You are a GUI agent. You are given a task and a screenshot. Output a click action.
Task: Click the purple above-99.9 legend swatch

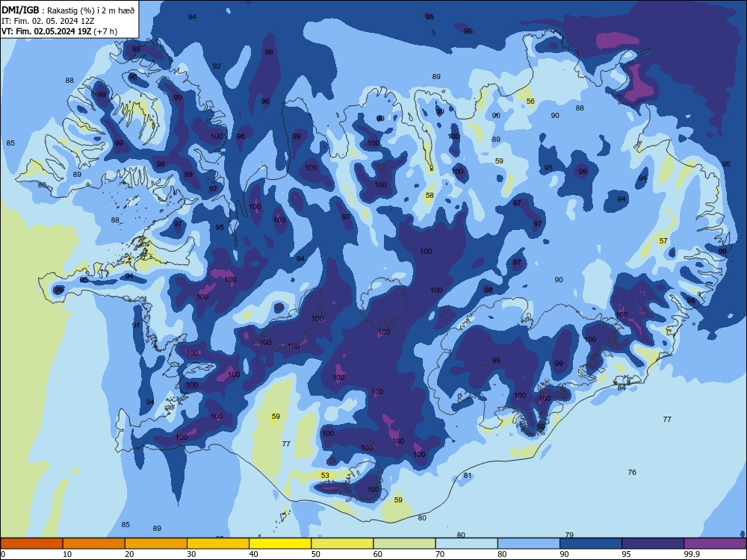(x=715, y=544)
